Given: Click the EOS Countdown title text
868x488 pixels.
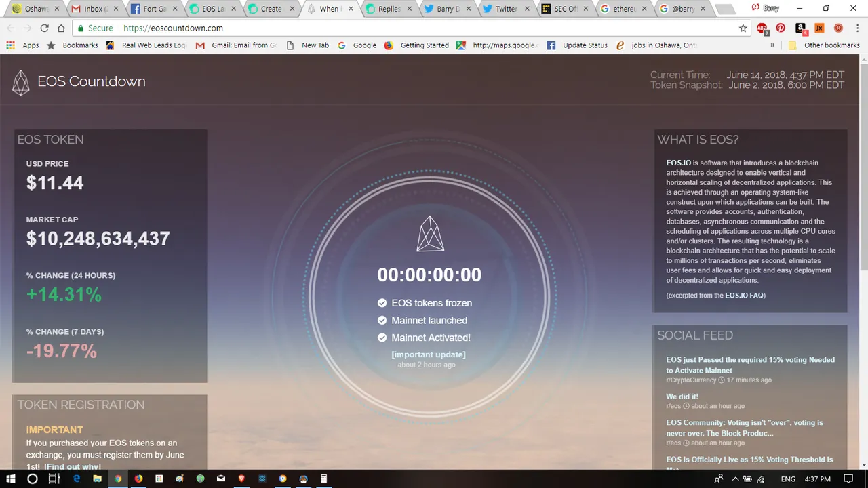Looking at the screenshot, I should tap(92, 81).
